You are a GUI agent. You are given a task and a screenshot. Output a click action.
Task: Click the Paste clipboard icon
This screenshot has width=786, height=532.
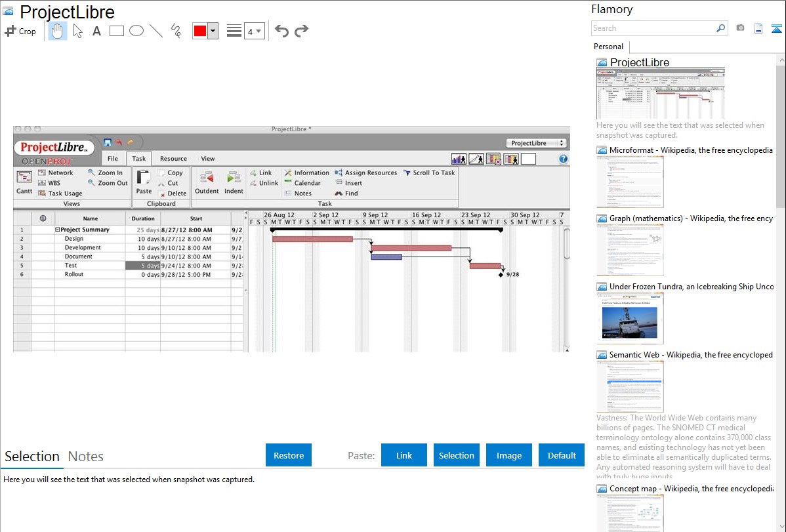pyautogui.click(x=144, y=178)
